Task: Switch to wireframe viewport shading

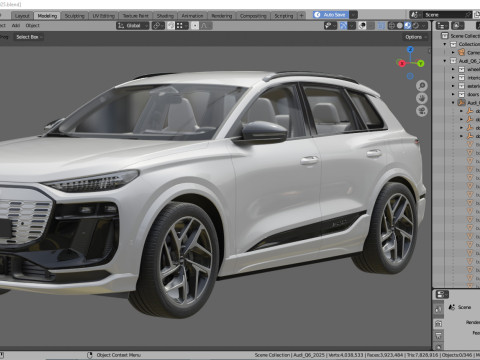Action: (x=392, y=26)
